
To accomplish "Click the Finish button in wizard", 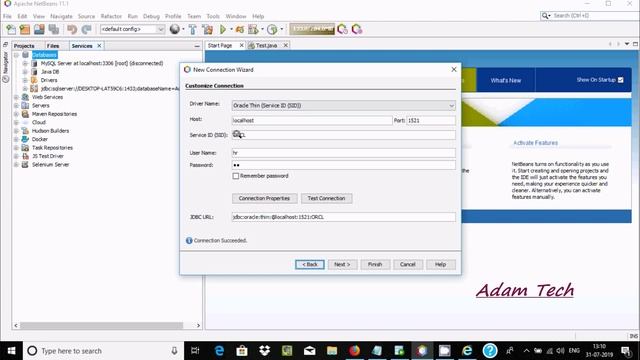I will point(375,264).
